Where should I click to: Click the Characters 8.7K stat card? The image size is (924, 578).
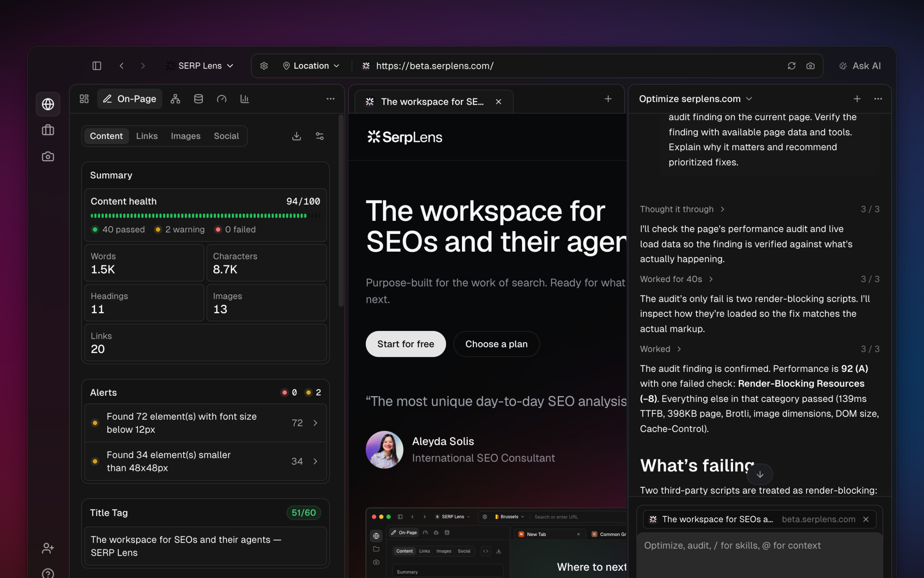pyautogui.click(x=266, y=263)
